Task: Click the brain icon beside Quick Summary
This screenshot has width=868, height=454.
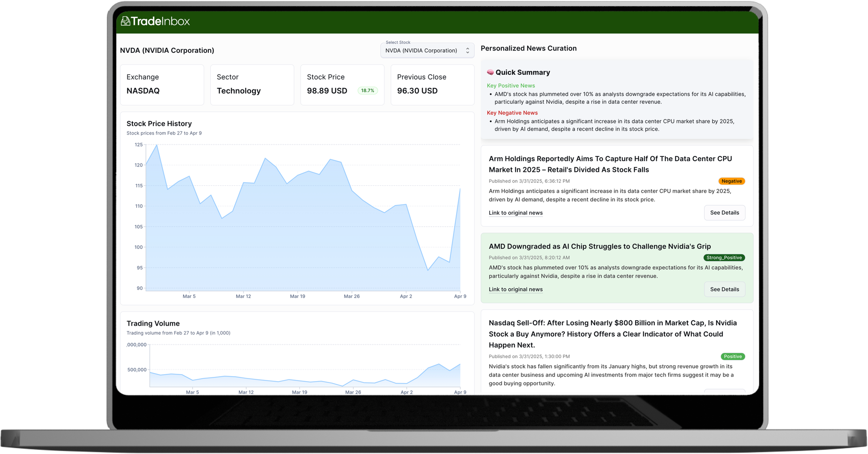Action: coord(490,72)
